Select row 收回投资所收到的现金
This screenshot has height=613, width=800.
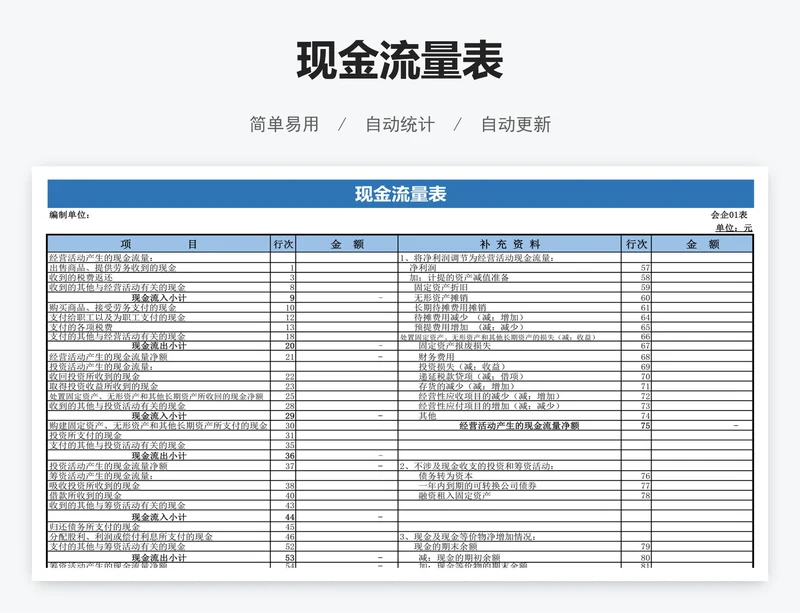point(94,376)
